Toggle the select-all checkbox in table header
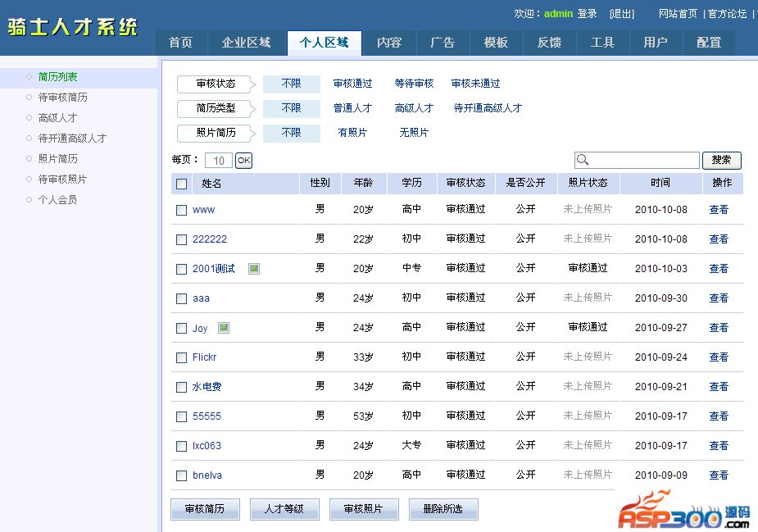 click(x=182, y=184)
